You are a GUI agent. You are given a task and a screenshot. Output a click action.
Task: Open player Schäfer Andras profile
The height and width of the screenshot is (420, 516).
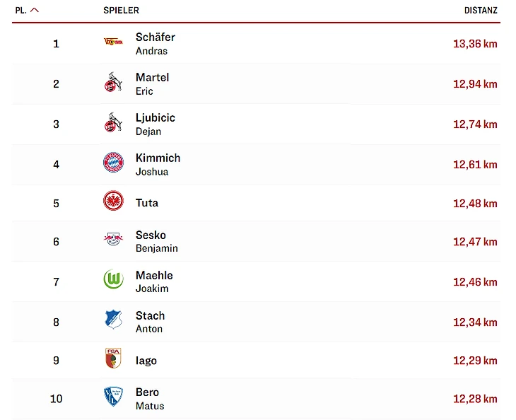click(x=156, y=43)
